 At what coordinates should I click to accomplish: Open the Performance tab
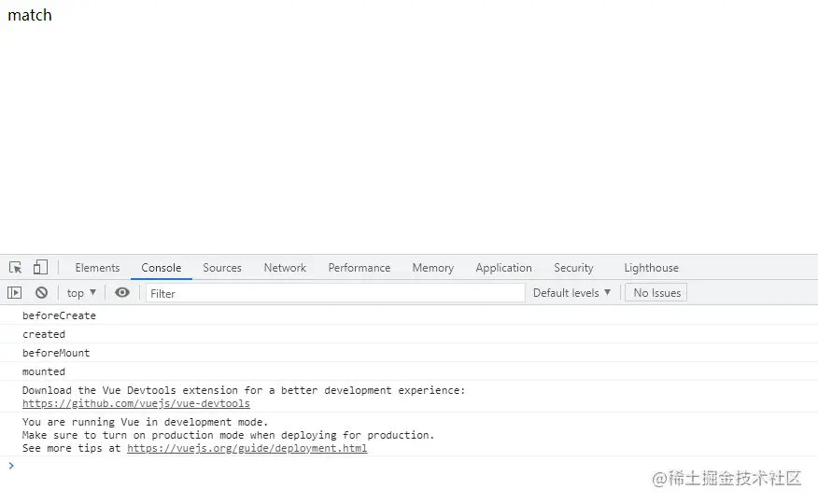click(x=360, y=268)
